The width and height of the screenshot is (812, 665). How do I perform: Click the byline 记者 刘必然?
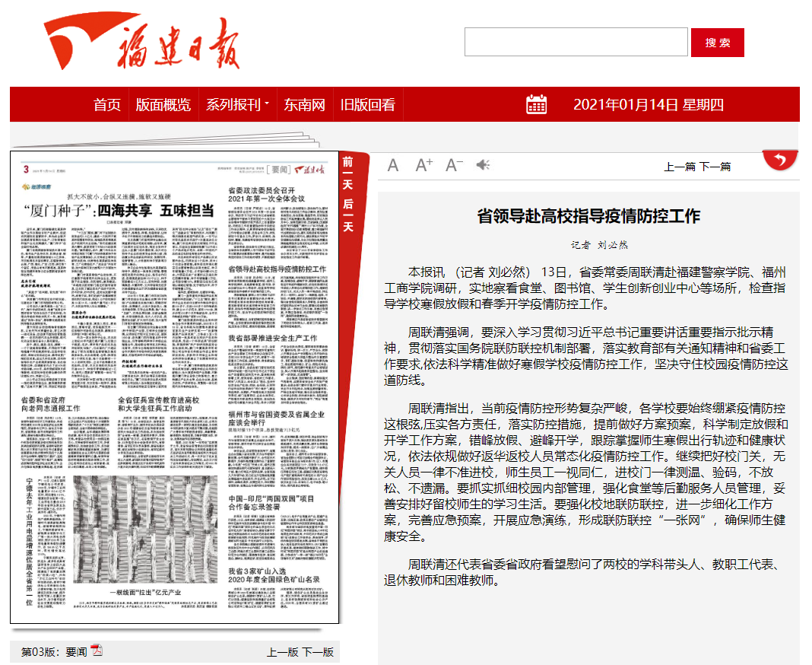coord(599,245)
